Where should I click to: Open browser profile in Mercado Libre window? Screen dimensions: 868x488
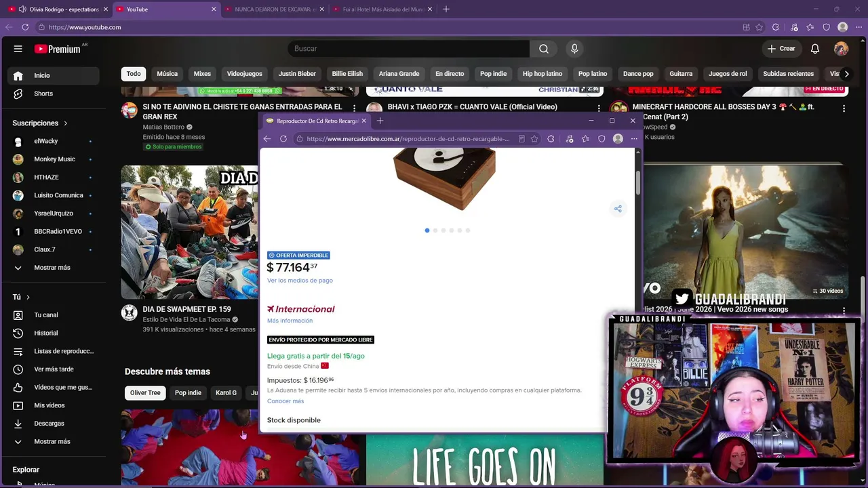618,139
